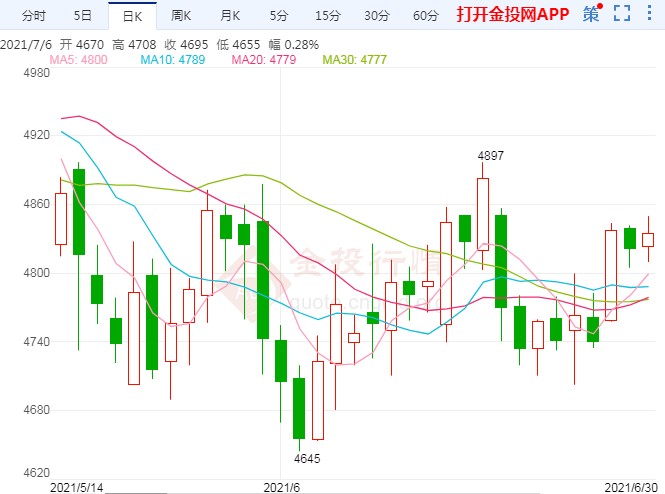Image resolution: width=665 pixels, height=494 pixels.
Task: Show the 5分 five-minute chart
Action: pos(278,15)
